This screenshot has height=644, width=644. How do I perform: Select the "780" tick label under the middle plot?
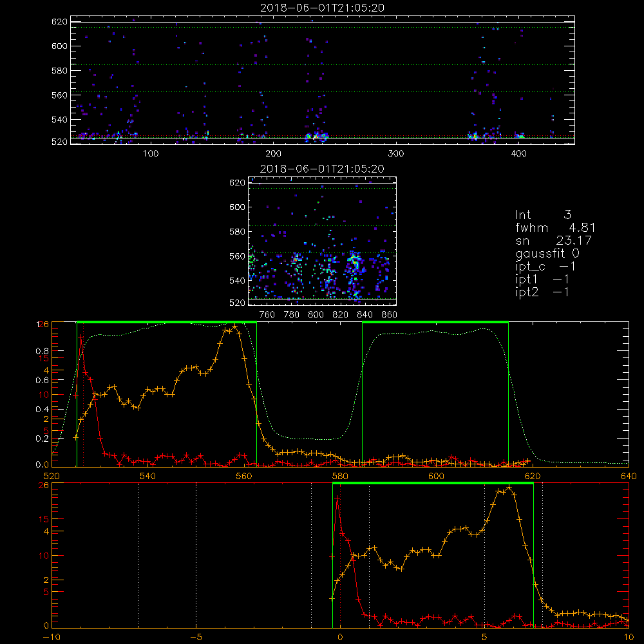pyautogui.click(x=292, y=315)
